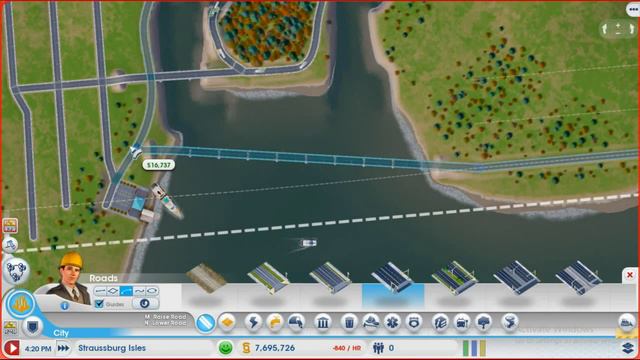
Task: Open the Disasters tornado icon
Action: pos(509,322)
